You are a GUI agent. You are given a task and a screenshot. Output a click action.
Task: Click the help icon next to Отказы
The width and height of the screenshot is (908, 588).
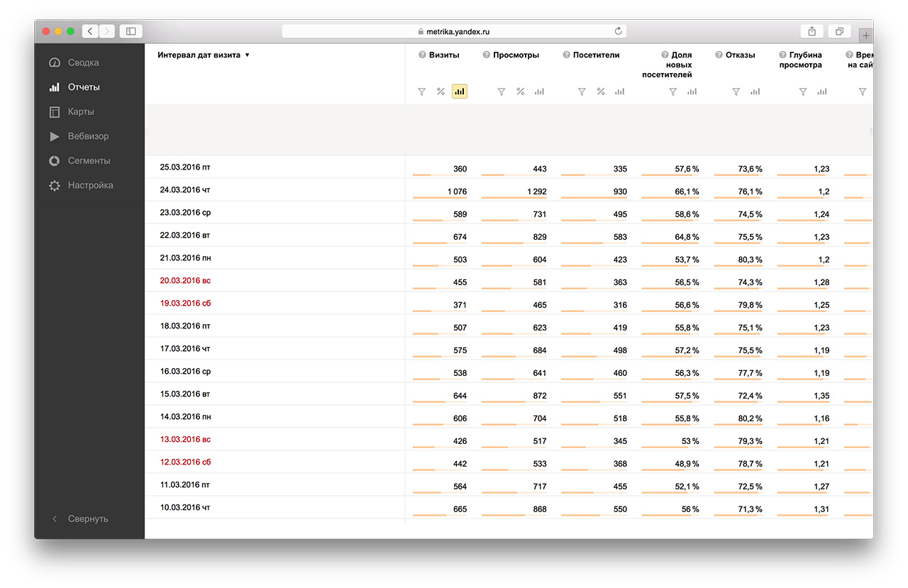tap(719, 55)
